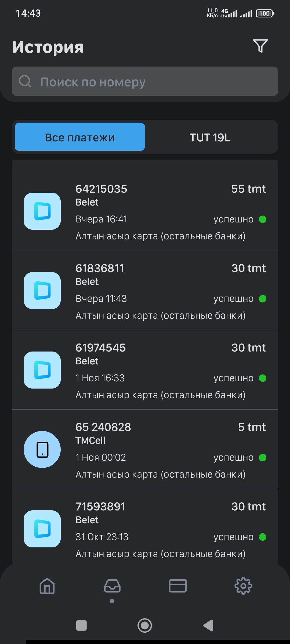Open the history inbox tray icon
This screenshot has height=644, width=290.
point(112,586)
